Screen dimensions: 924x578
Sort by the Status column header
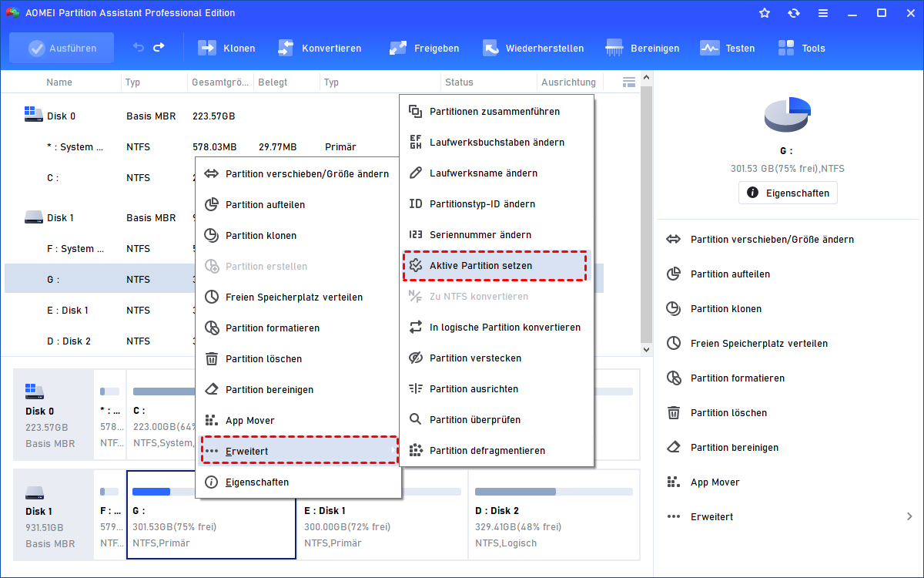pos(459,82)
